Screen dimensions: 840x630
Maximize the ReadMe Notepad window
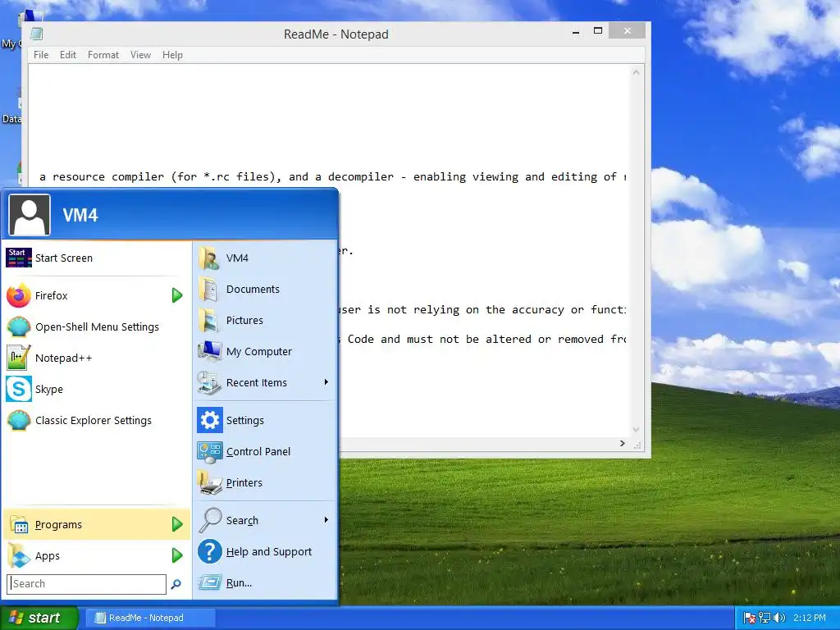[x=598, y=31]
